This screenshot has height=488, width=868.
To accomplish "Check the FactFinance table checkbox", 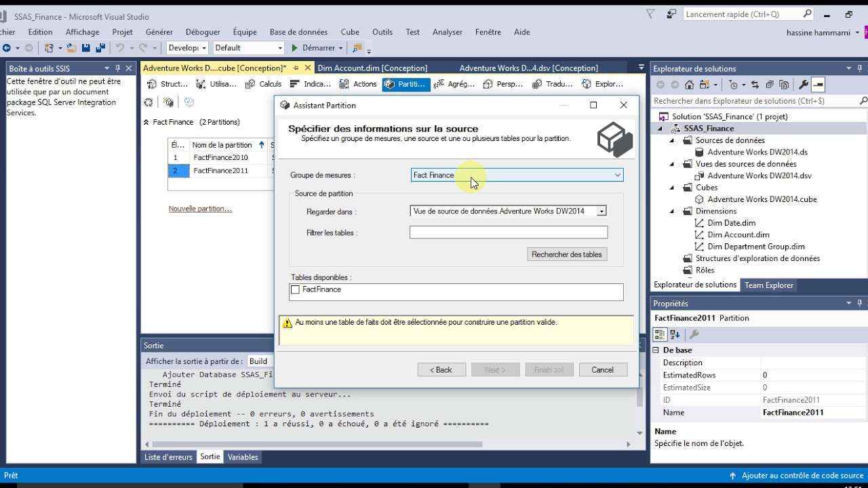I will [295, 289].
